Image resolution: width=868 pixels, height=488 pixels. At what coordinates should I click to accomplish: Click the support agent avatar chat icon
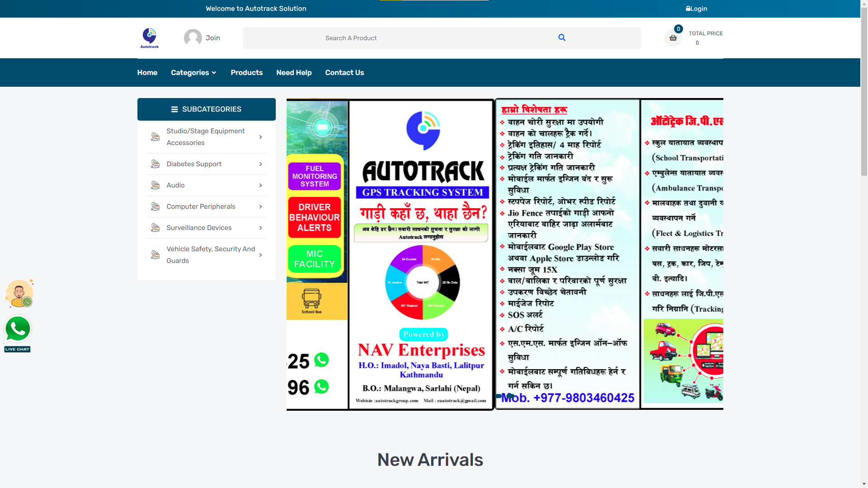[19, 294]
